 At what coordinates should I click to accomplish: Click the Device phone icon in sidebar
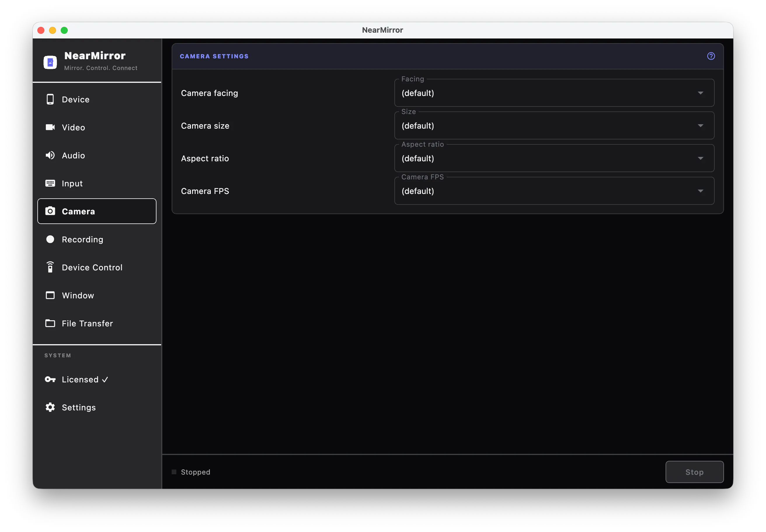click(x=50, y=99)
